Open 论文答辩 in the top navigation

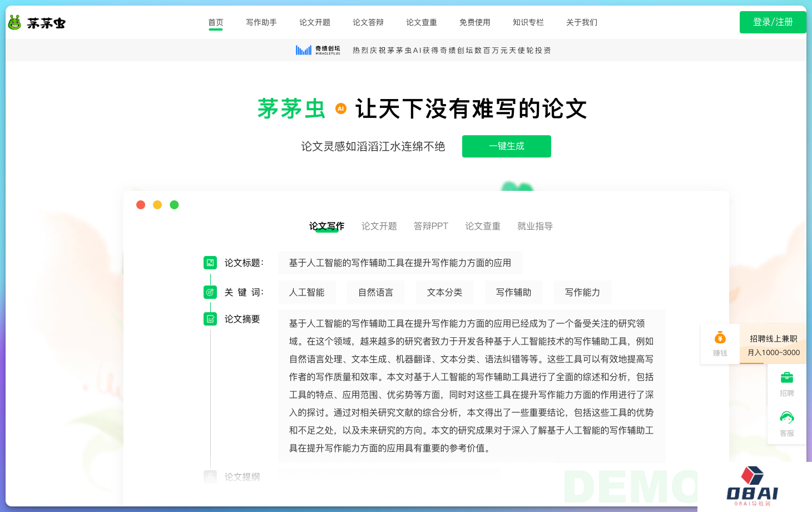368,22
